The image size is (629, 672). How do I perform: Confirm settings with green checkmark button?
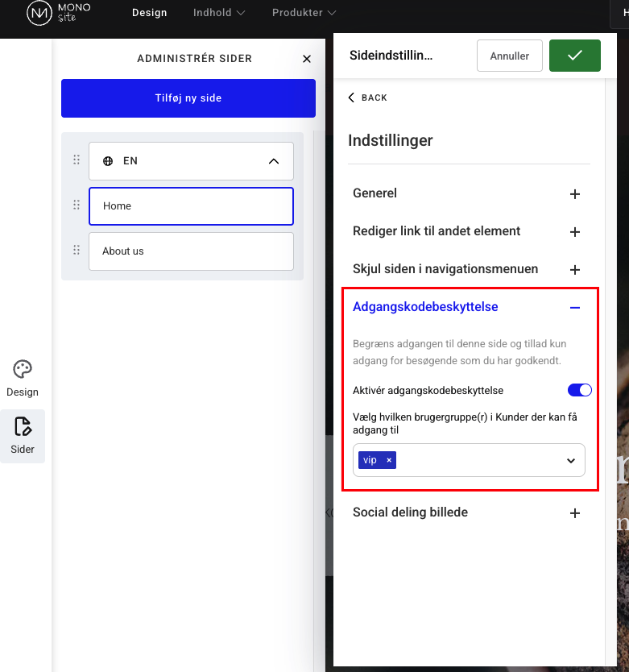[x=574, y=56]
